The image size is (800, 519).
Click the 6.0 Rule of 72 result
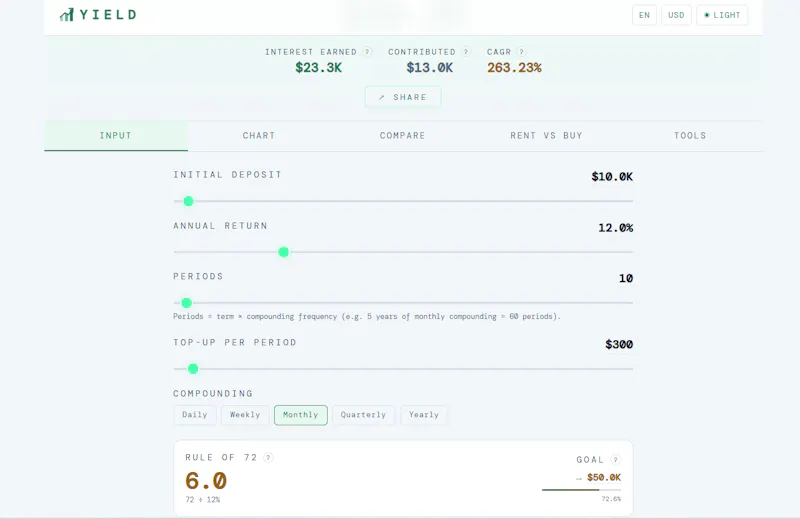point(206,481)
